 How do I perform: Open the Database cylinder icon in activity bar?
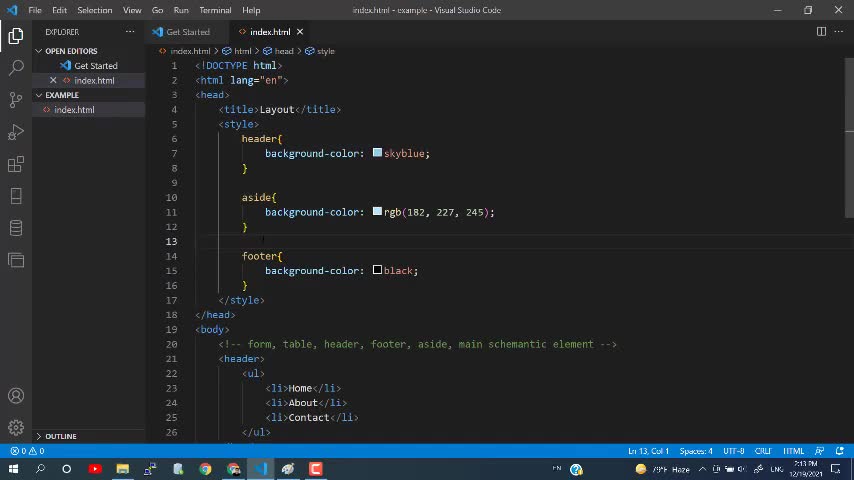[x=16, y=228]
